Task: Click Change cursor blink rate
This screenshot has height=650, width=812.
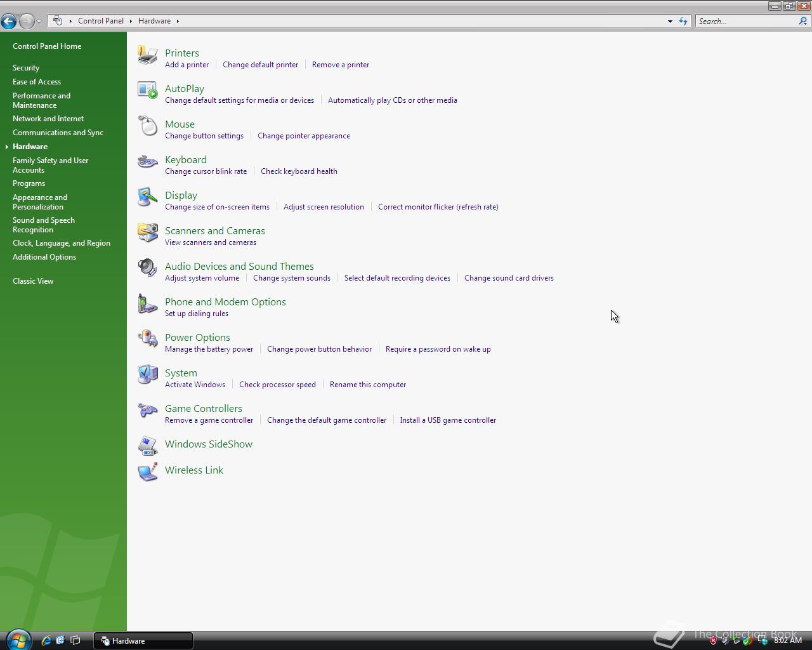Action: 206,171
